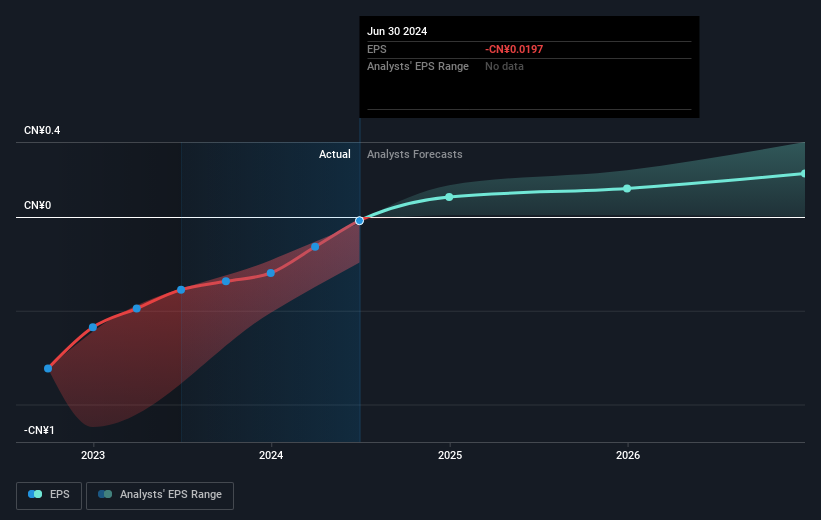The width and height of the screenshot is (821, 520).
Task: Click the 'Analysts Forecasts' label
Action: coord(415,154)
